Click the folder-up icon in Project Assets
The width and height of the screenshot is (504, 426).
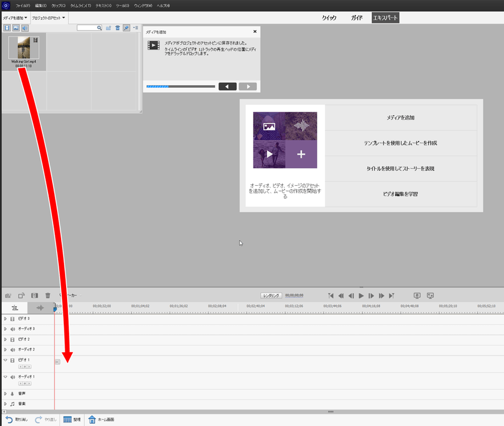[109, 28]
